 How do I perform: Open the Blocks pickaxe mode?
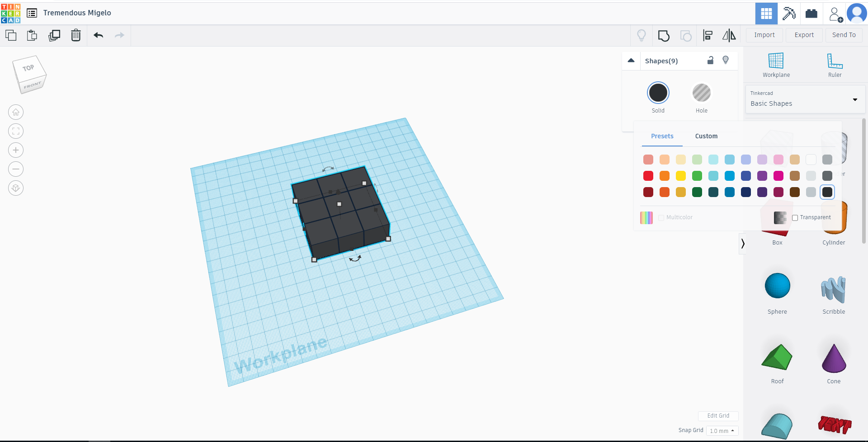click(789, 14)
